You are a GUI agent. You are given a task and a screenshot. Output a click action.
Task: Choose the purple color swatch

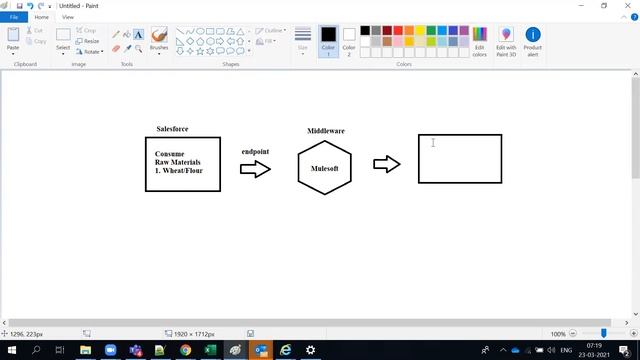[464, 31]
